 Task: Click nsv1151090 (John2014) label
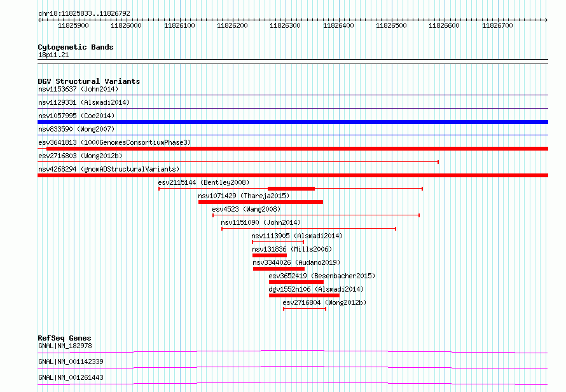[261, 222]
